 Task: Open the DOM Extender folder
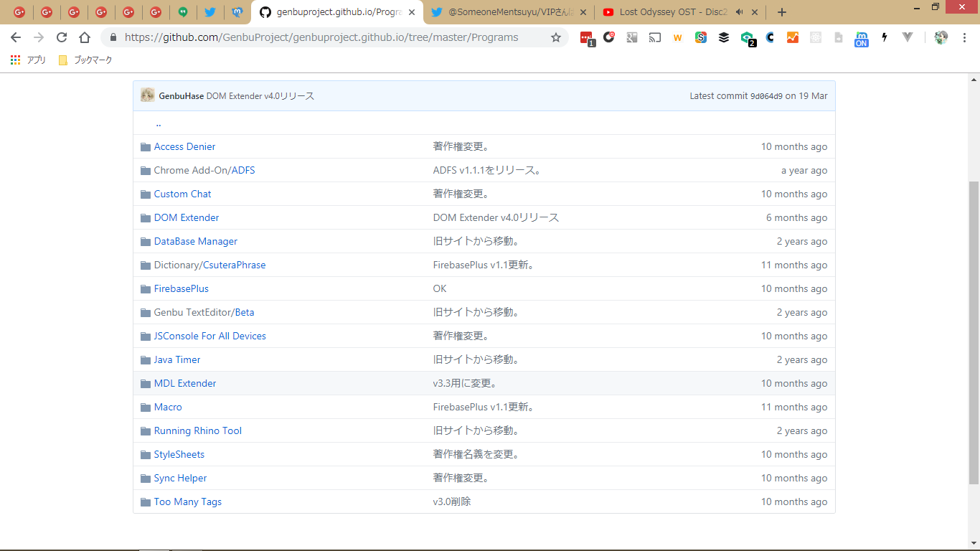pyautogui.click(x=187, y=217)
